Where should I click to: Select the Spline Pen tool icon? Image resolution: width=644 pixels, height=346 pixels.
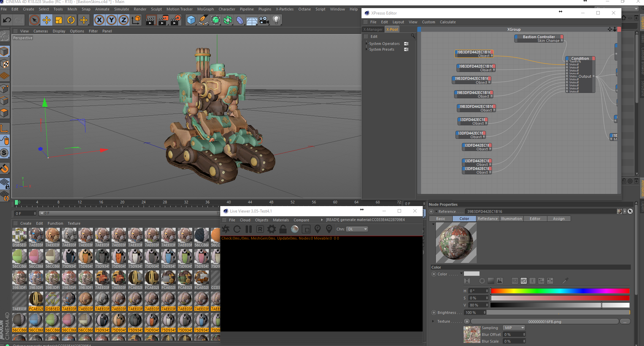203,20
